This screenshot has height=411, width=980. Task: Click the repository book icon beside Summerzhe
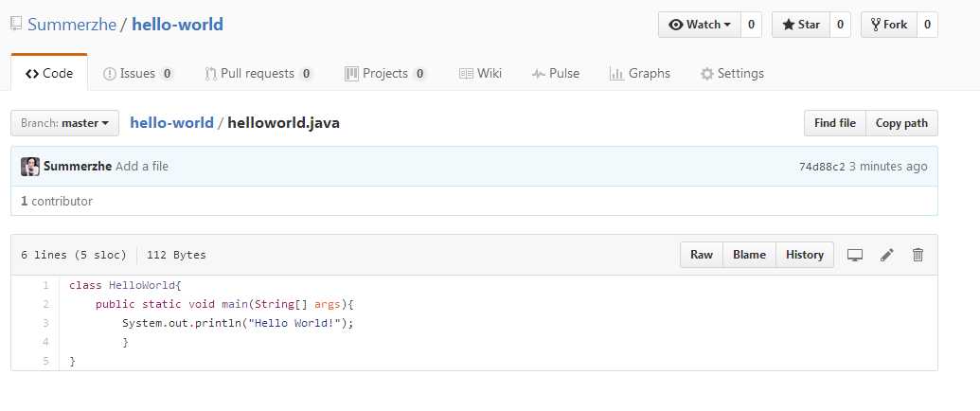tap(16, 25)
